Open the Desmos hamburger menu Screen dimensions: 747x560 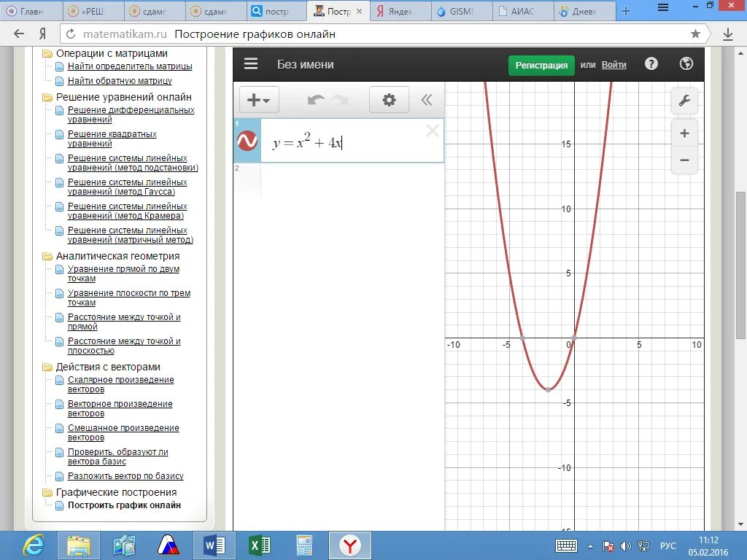[251, 64]
